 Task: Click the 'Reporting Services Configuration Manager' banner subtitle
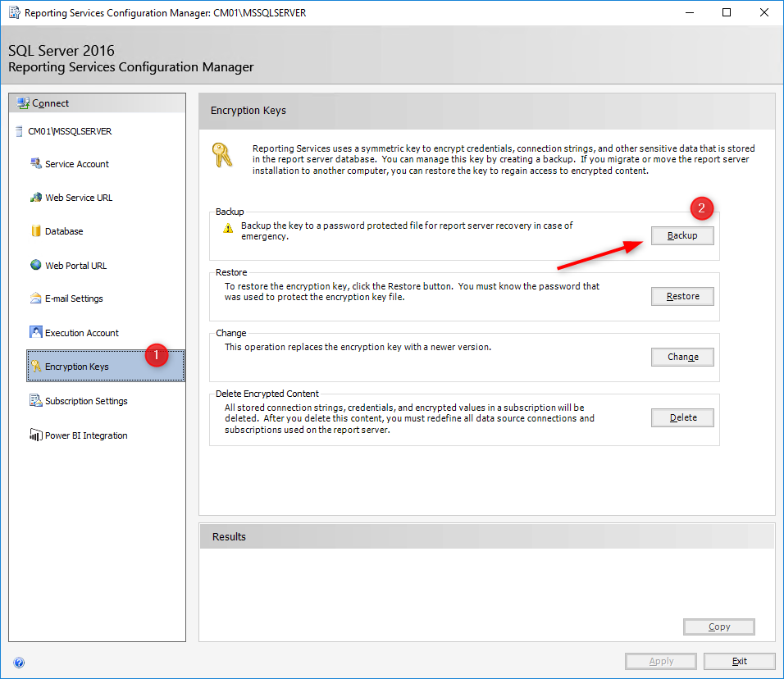(x=131, y=67)
